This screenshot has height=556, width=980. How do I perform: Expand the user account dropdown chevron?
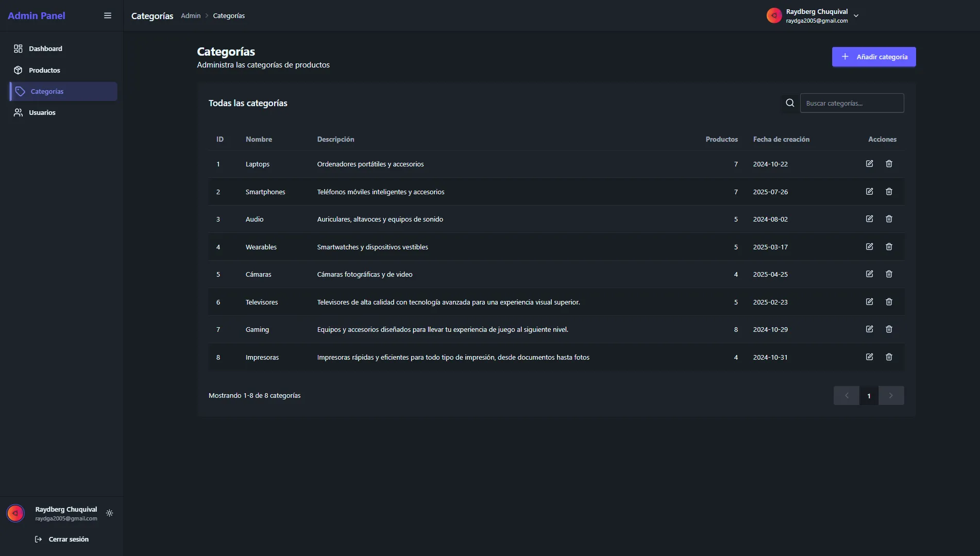(856, 16)
